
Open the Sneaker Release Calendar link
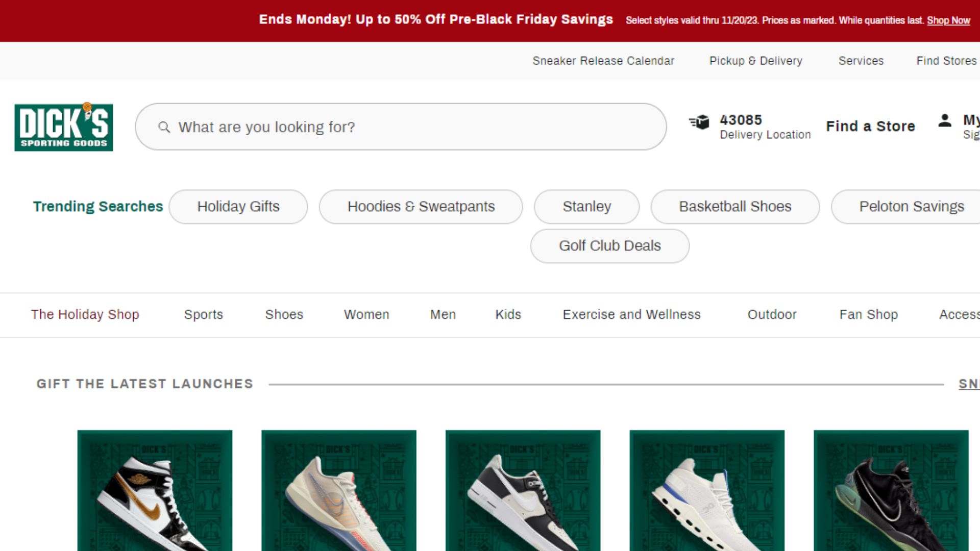click(603, 61)
